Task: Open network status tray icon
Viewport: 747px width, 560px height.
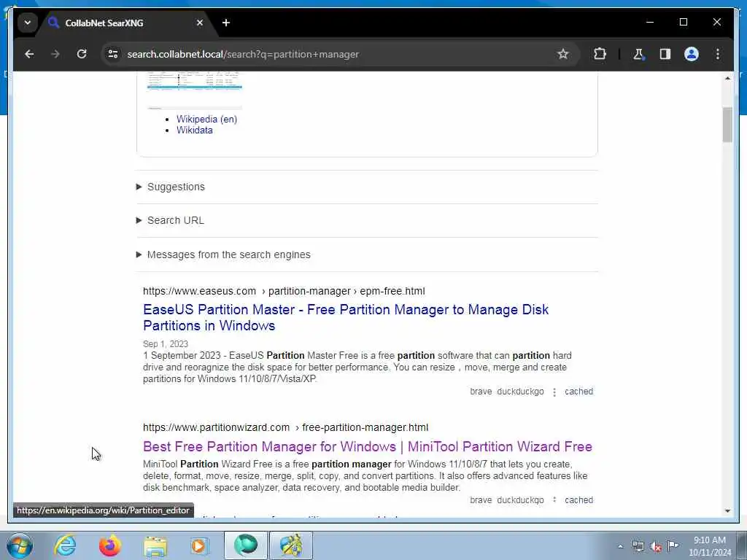Action: click(x=638, y=547)
